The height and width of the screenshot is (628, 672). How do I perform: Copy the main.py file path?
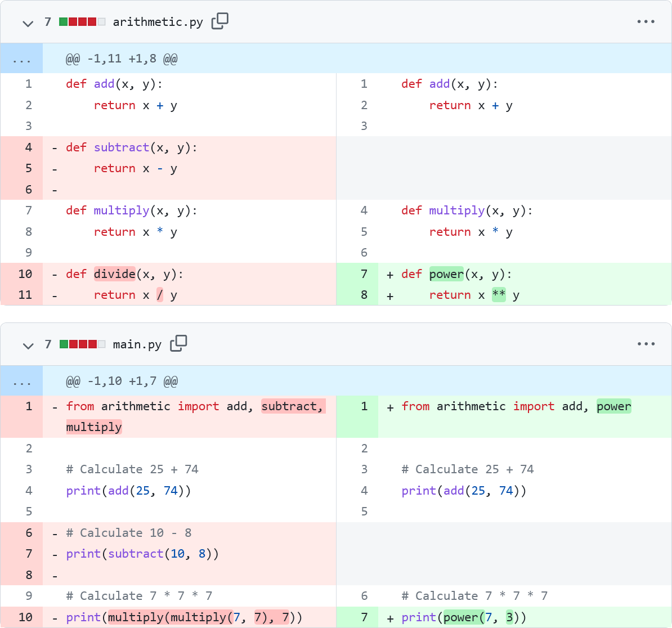click(178, 343)
